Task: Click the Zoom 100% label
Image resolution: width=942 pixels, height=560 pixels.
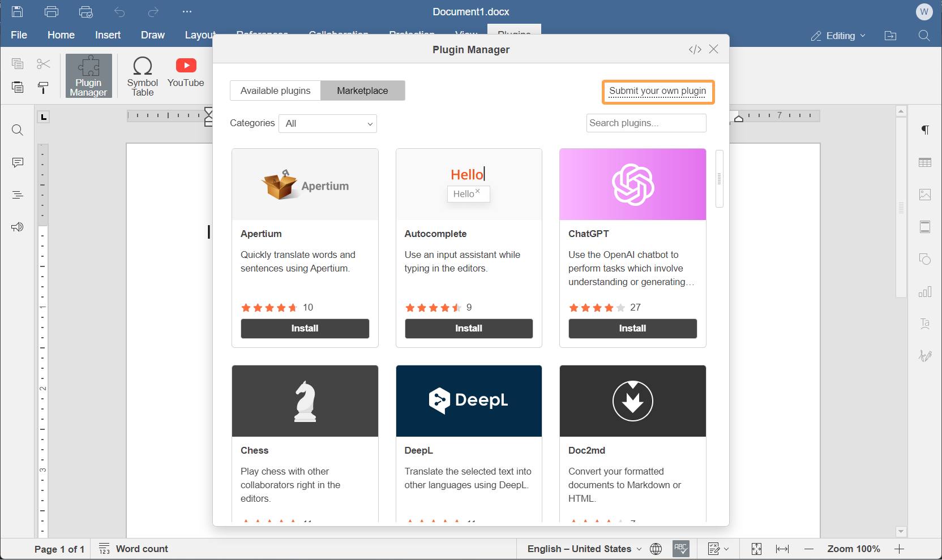Action: pyautogui.click(x=854, y=549)
